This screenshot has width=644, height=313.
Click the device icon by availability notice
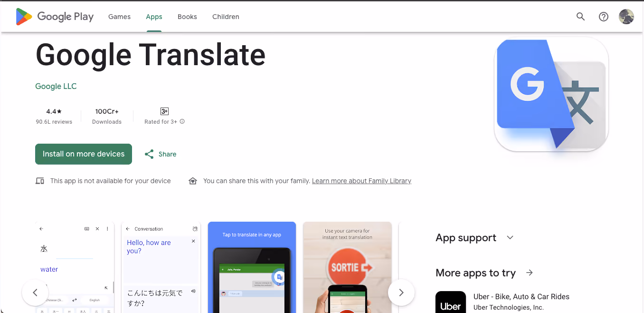(x=40, y=181)
